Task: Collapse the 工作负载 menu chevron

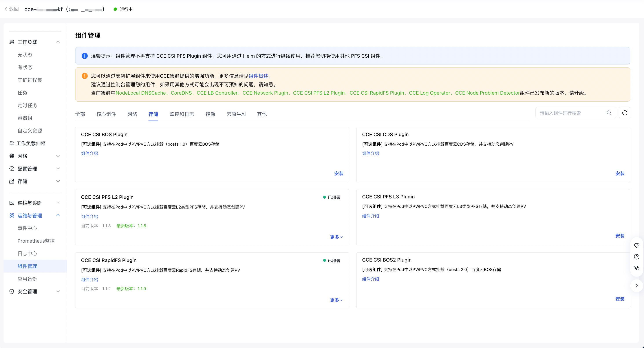Action: pyautogui.click(x=58, y=42)
